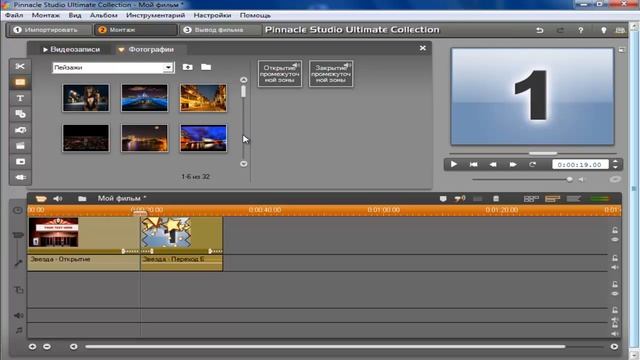This screenshot has height=360, width=640.
Task: Click the undo arrow in top bar
Action: [x=540, y=30]
